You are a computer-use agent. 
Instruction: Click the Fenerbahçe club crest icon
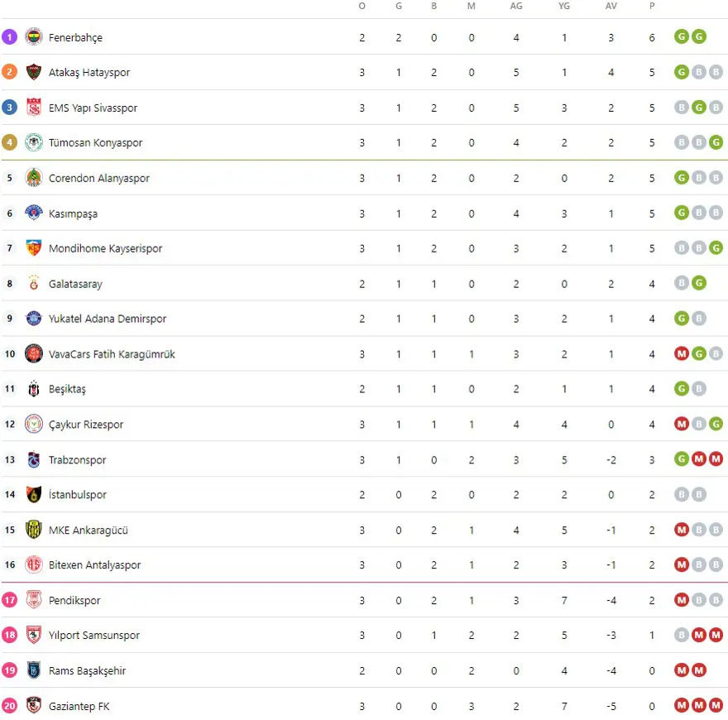pos(34,37)
